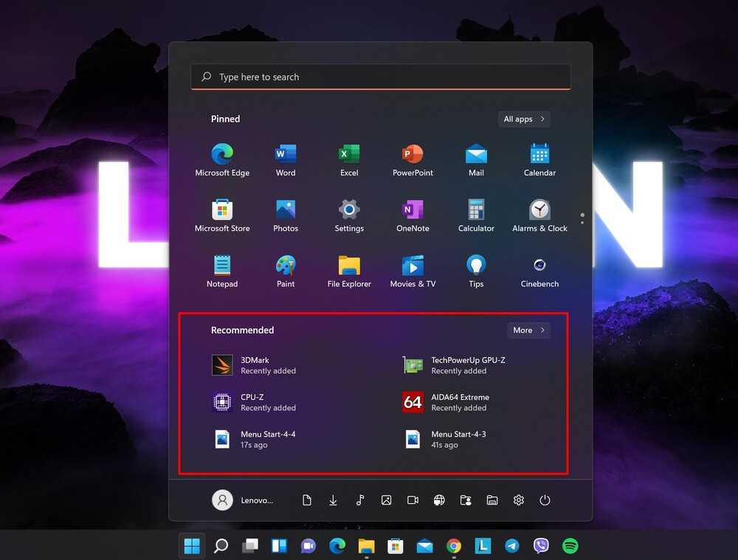Open the Alarms & Clock app
This screenshot has height=560, width=738.
[539, 210]
